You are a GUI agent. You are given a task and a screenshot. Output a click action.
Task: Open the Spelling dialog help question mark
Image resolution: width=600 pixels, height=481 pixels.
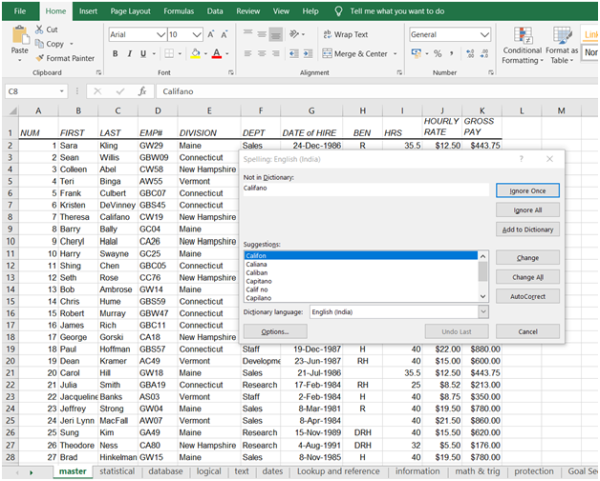pyautogui.click(x=521, y=158)
